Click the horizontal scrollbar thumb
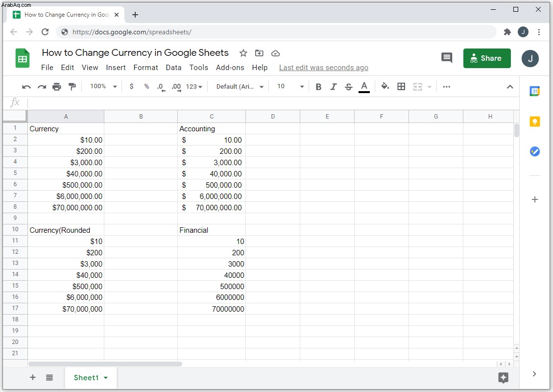Viewport: 553px width, 392px height. click(x=105, y=364)
